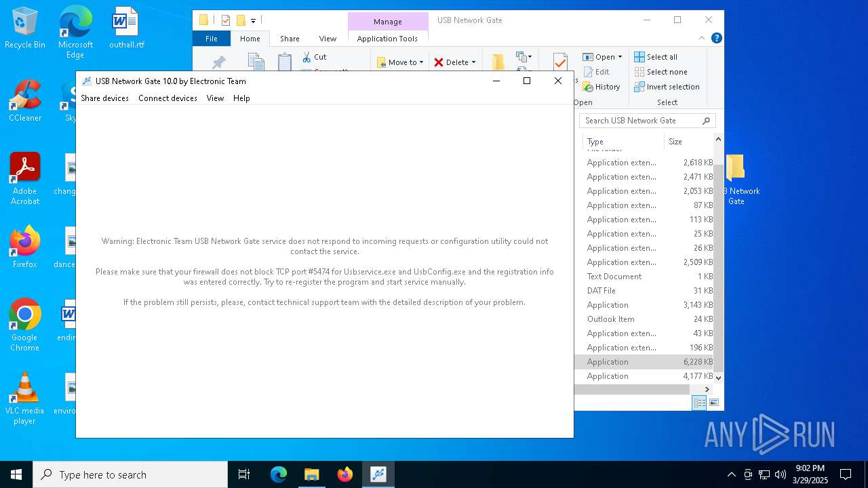868x488 pixels.
Task: Click the Explorer Help question mark icon
Action: [x=716, y=38]
